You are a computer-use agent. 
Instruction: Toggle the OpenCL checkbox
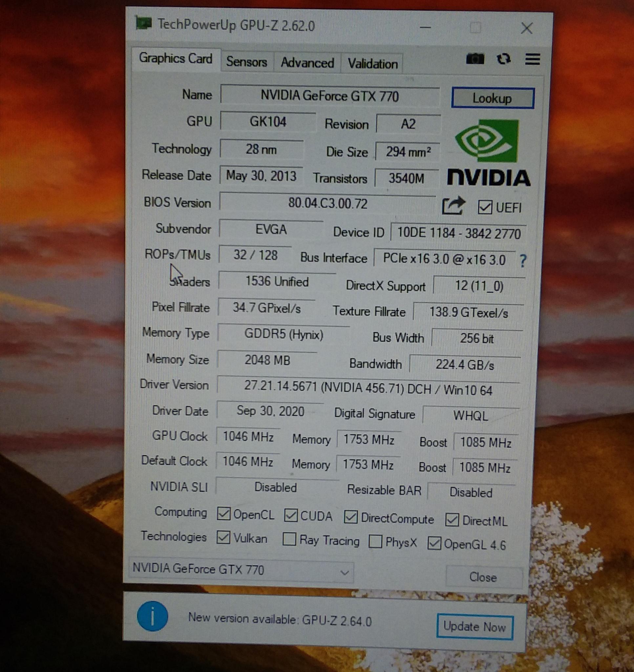(x=223, y=514)
